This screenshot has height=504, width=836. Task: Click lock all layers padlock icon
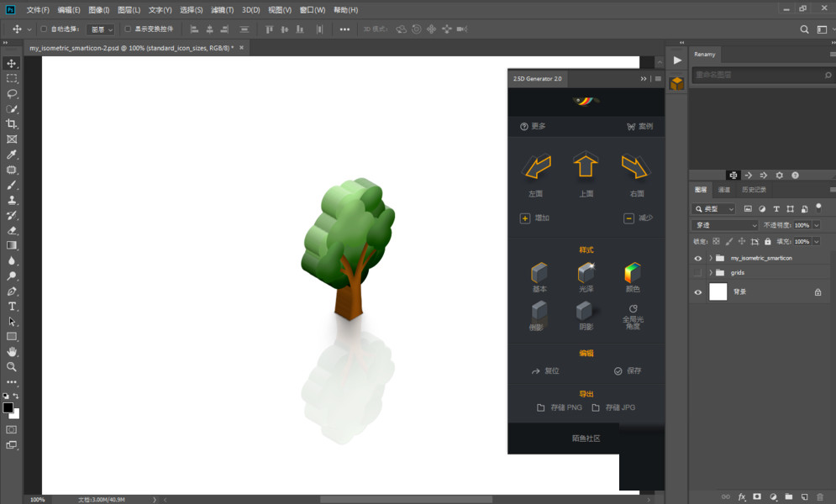coord(767,241)
